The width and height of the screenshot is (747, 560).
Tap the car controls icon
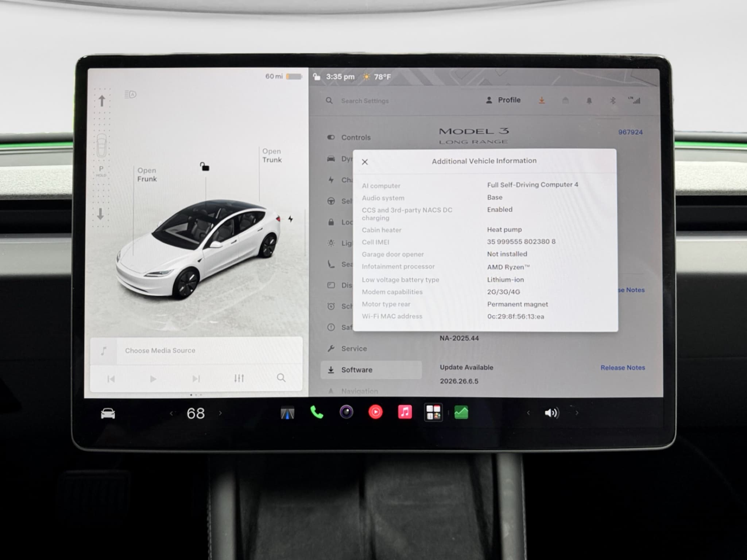point(108,414)
